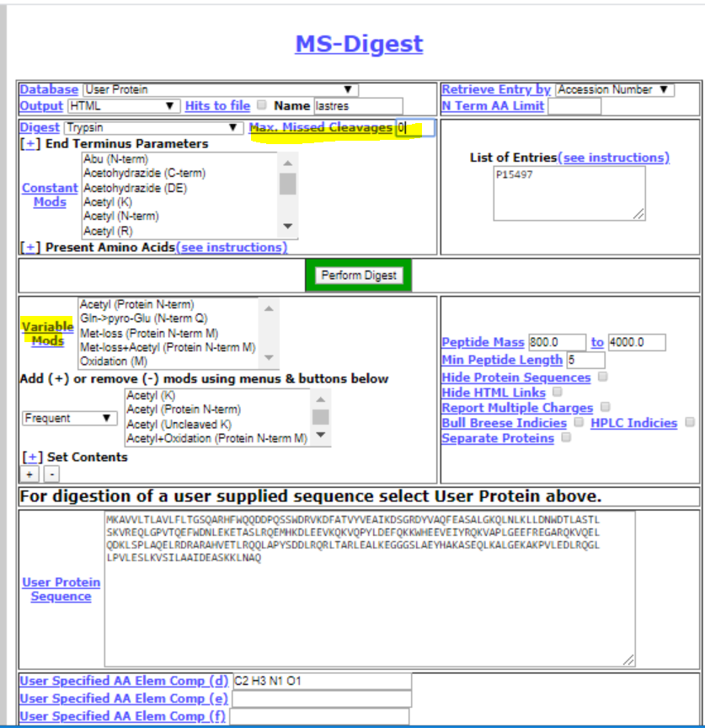
Task: Click the AA Elem Comp (f) input field
Action: (319, 716)
